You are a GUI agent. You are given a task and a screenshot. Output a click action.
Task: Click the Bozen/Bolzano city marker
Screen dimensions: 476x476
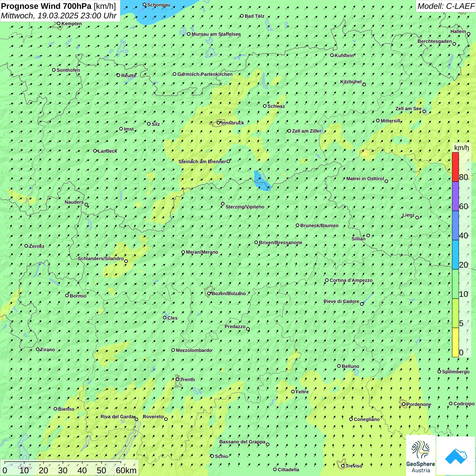[209, 293]
